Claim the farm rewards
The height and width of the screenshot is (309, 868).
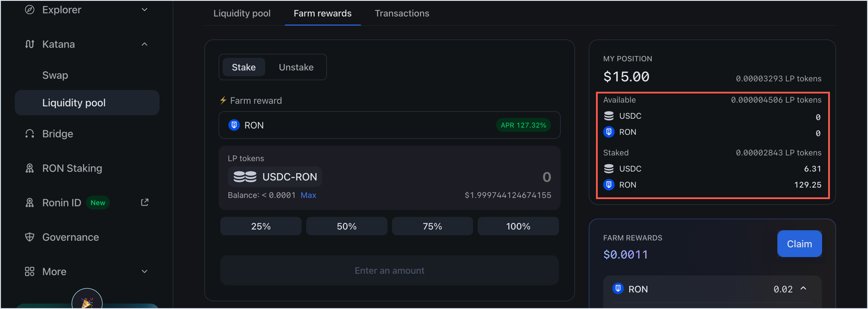[799, 243]
